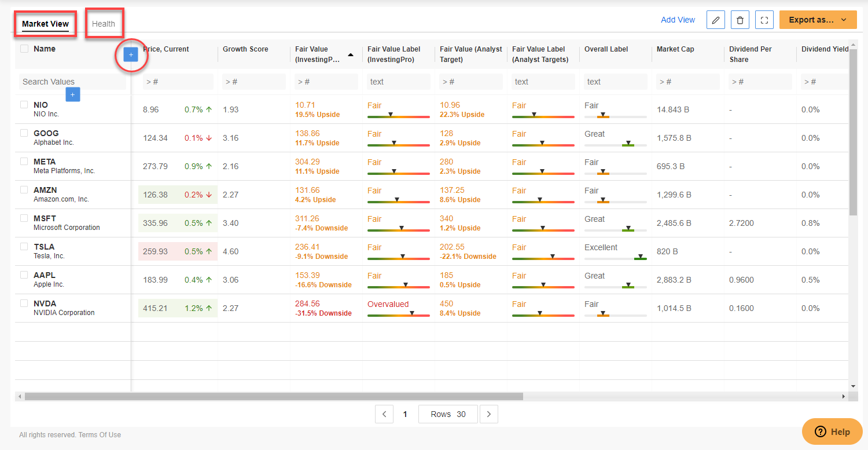Image resolution: width=868 pixels, height=450 pixels.
Task: Check the NIO row checkbox
Action: click(24, 105)
